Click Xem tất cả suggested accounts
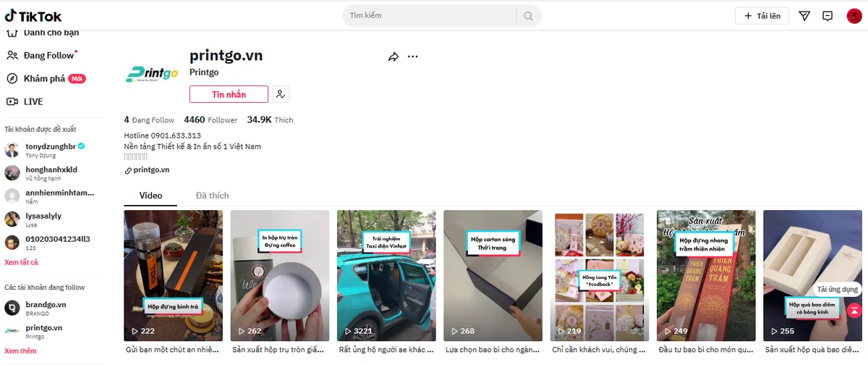The image size is (868, 365). point(21,262)
